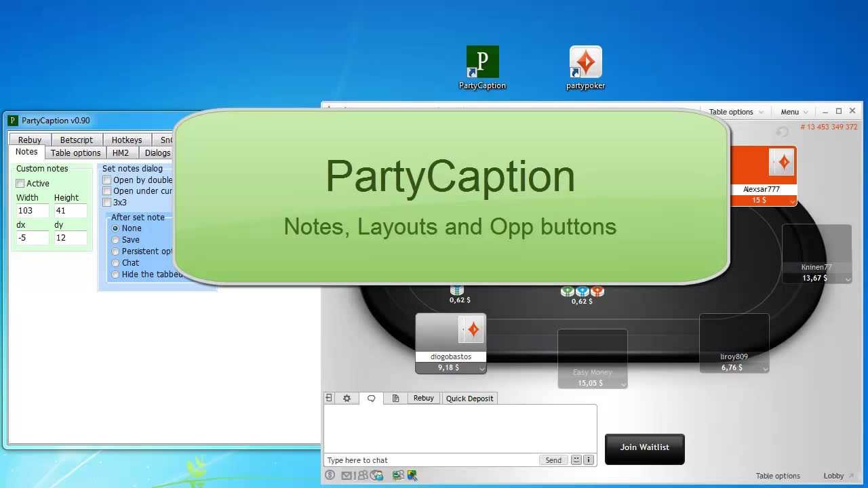Check 'Open by double' click option
This screenshot has width=868, height=488.
[107, 180]
